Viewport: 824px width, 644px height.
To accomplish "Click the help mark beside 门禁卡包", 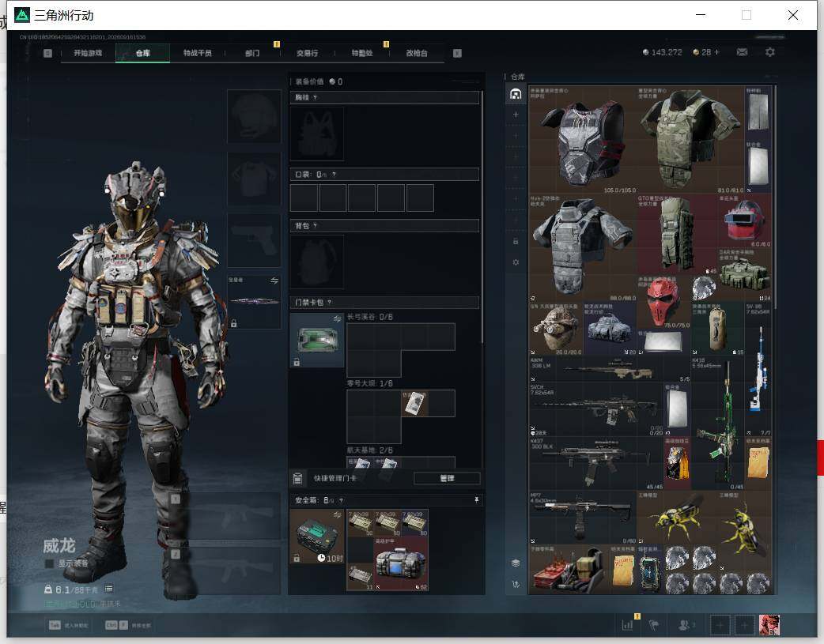I will point(330,303).
